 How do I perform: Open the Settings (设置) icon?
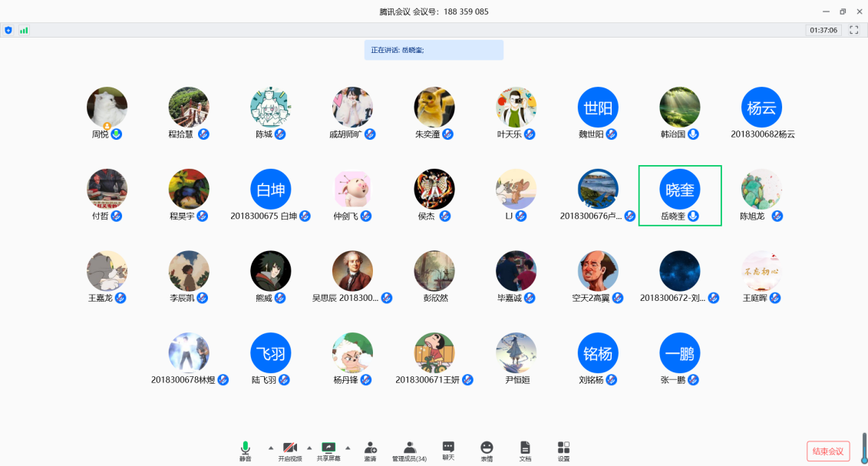[563, 451]
